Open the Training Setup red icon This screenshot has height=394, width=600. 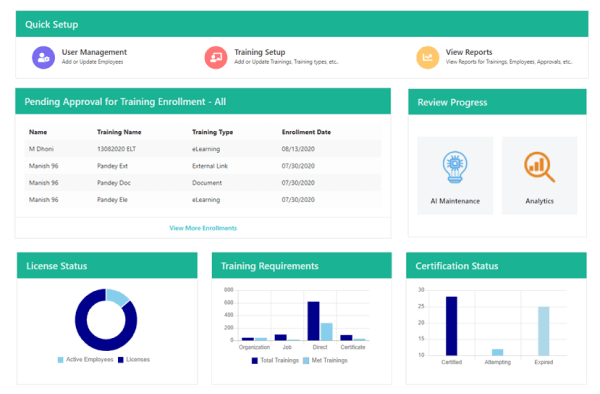(x=216, y=58)
